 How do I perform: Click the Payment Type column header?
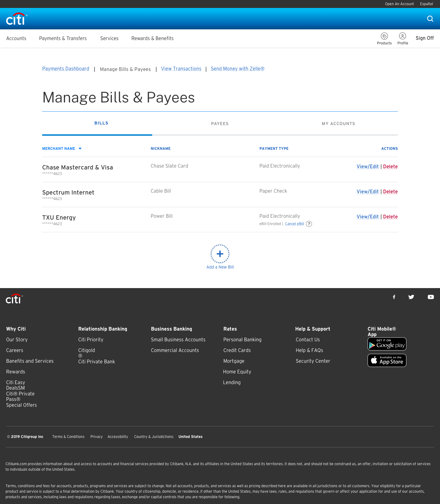274,149
